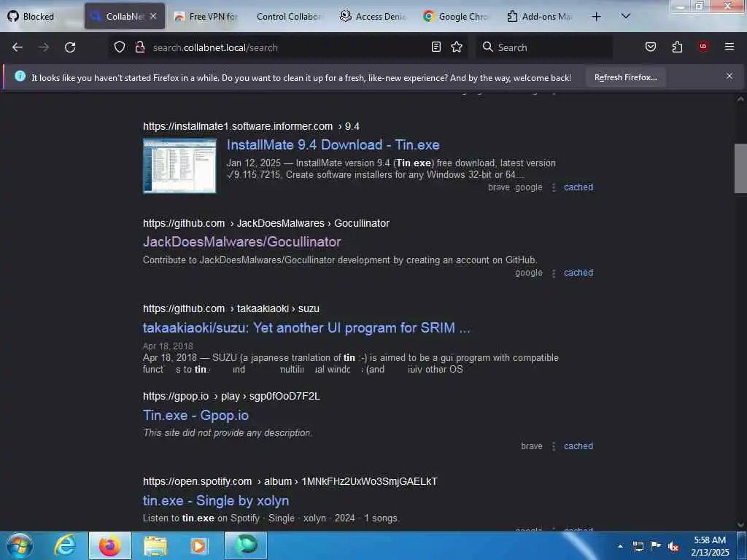The height and width of the screenshot is (560, 747).
Task: Click the Firefox taskbar icon
Action: [x=109, y=545]
